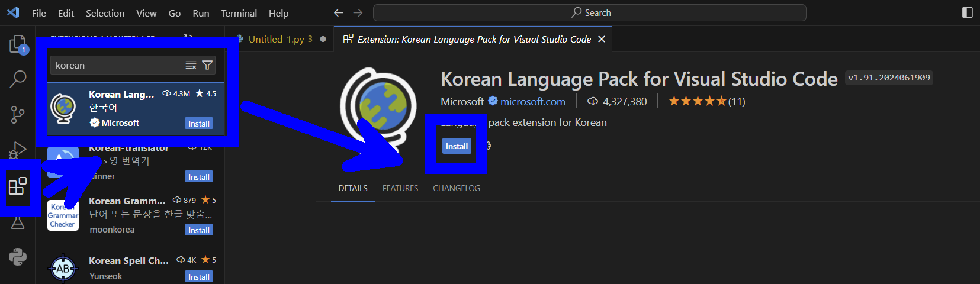Open the Explorer view in activity bar
The height and width of the screenshot is (284, 980).
click(x=18, y=44)
